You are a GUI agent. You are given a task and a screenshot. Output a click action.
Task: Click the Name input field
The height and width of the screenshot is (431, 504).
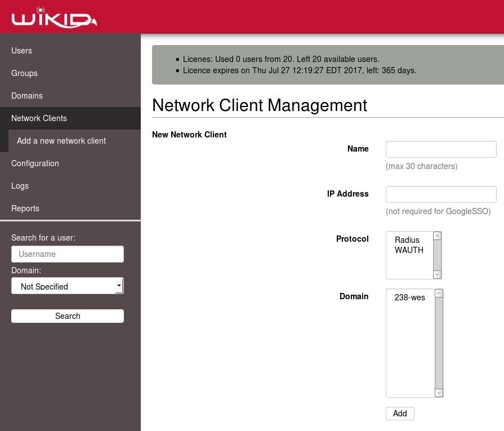tap(441, 149)
